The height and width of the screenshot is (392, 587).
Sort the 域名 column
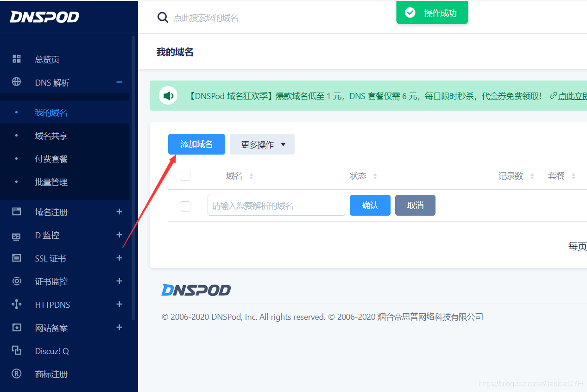click(x=252, y=176)
